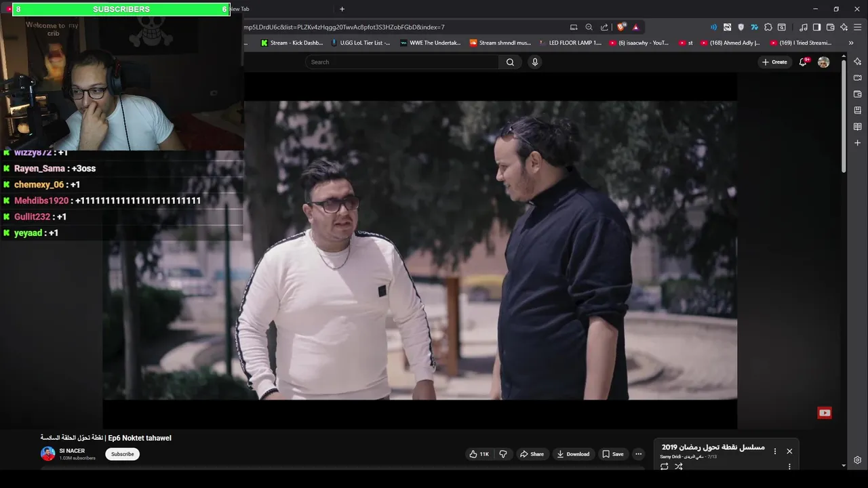868x488 pixels.
Task: Click the YouTube watermark logo on the video
Action: [x=825, y=413]
